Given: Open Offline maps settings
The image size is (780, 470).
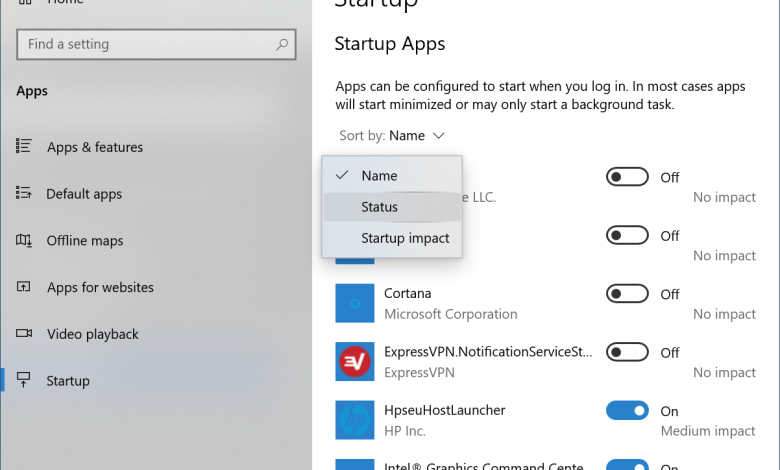Looking at the screenshot, I should (x=85, y=241).
